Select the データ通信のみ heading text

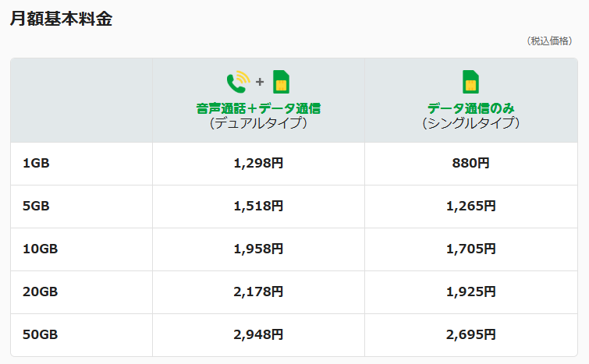pos(470,108)
